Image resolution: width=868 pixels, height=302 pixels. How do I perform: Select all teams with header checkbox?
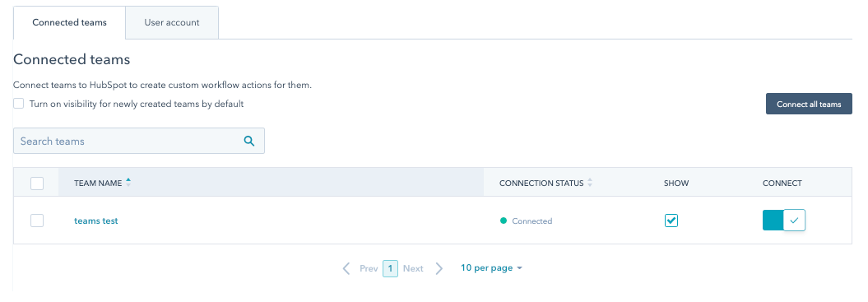click(37, 183)
